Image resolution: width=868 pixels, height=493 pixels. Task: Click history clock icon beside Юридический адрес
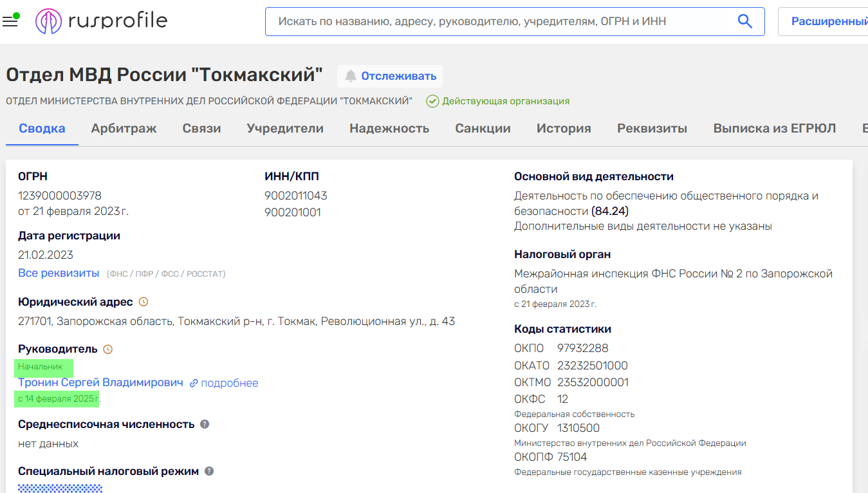(143, 302)
